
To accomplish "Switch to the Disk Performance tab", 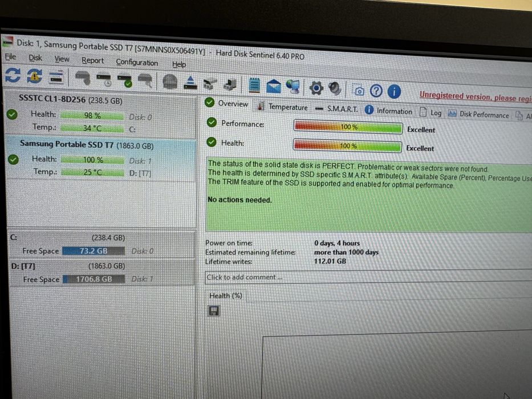I will click(x=478, y=115).
